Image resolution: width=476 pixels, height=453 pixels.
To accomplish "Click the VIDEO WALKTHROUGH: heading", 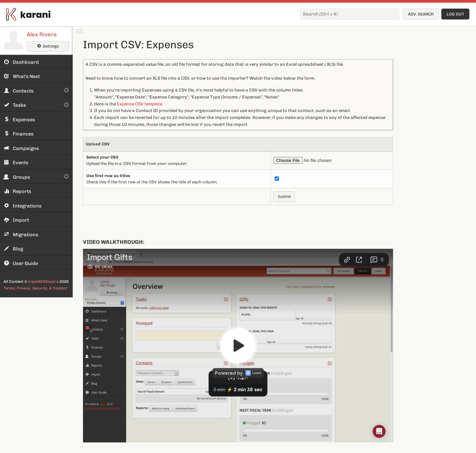I will (114, 242).
